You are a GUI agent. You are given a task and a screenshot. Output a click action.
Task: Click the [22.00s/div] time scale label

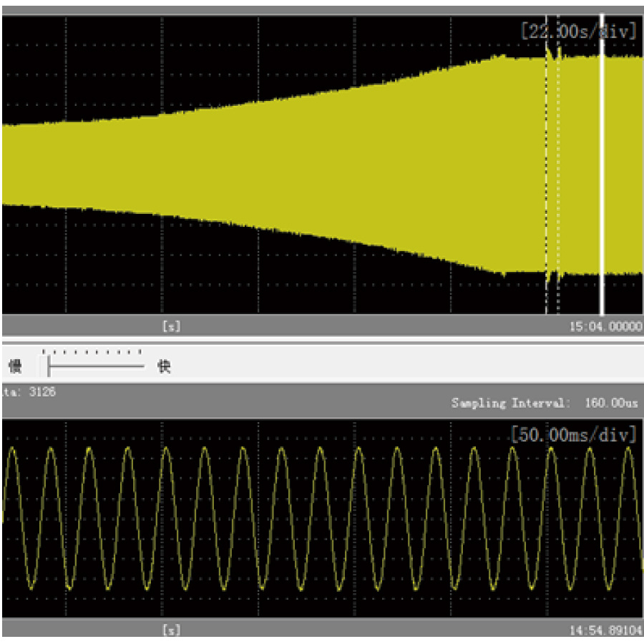[x=578, y=31]
